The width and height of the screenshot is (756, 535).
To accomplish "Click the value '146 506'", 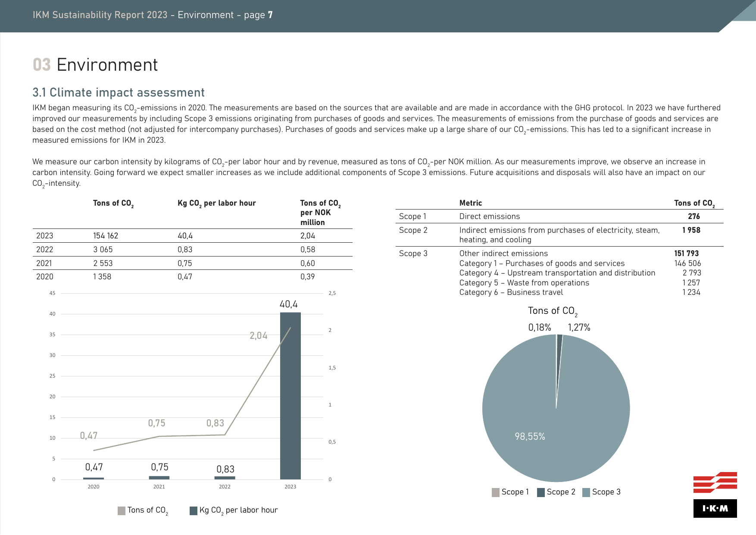I will pyautogui.click(x=688, y=263).
